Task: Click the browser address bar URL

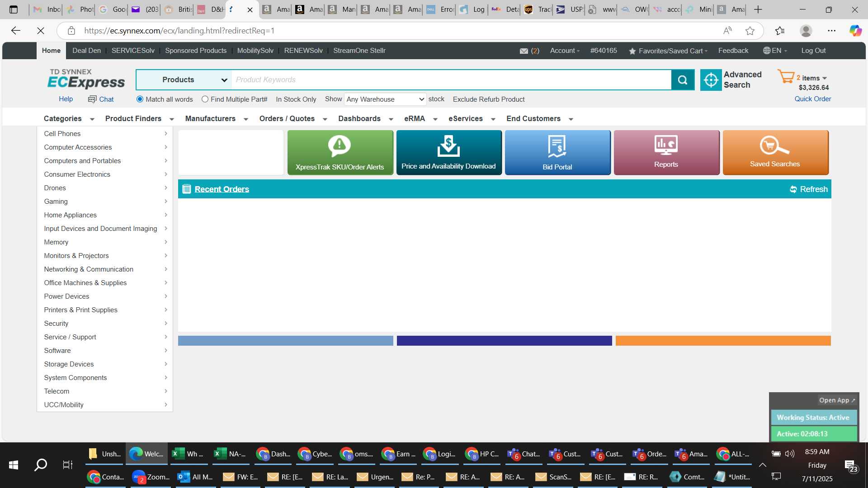Action: (x=179, y=31)
